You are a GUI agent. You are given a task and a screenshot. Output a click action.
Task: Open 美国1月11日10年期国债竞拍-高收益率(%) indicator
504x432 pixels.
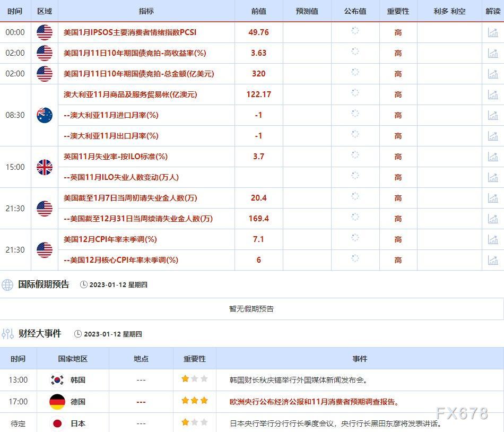tap(135, 53)
